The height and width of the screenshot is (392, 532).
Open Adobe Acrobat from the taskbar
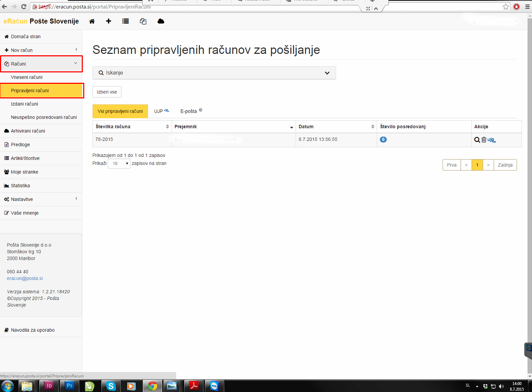pyautogui.click(x=194, y=386)
